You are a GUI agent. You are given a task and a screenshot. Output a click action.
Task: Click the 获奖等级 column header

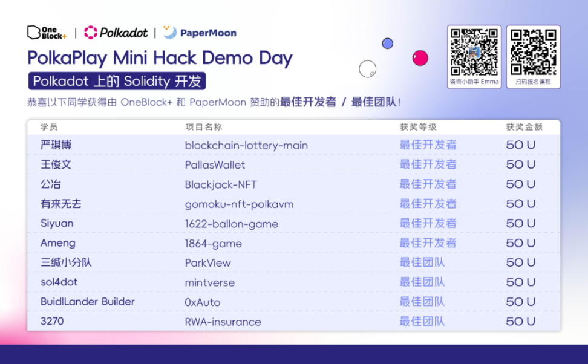(x=418, y=127)
